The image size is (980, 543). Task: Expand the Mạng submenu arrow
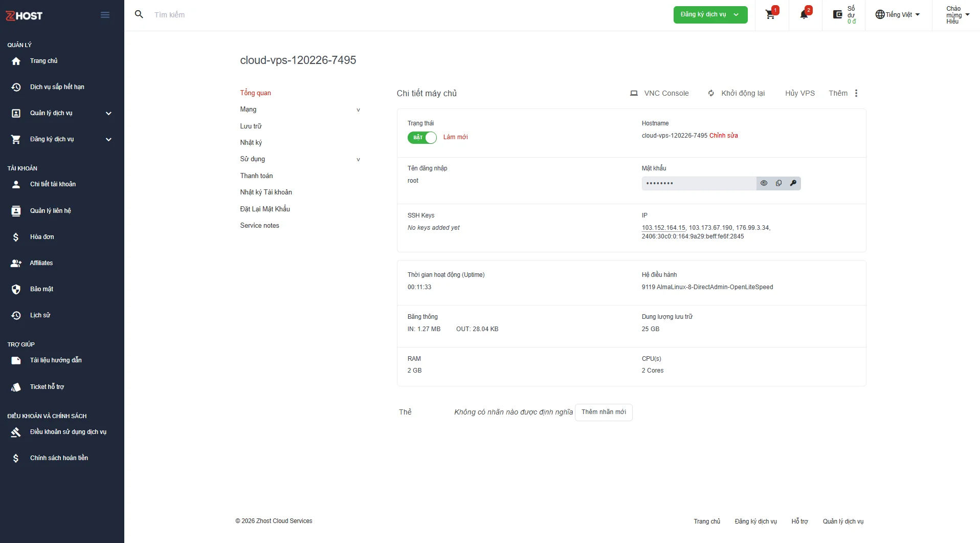coord(358,110)
